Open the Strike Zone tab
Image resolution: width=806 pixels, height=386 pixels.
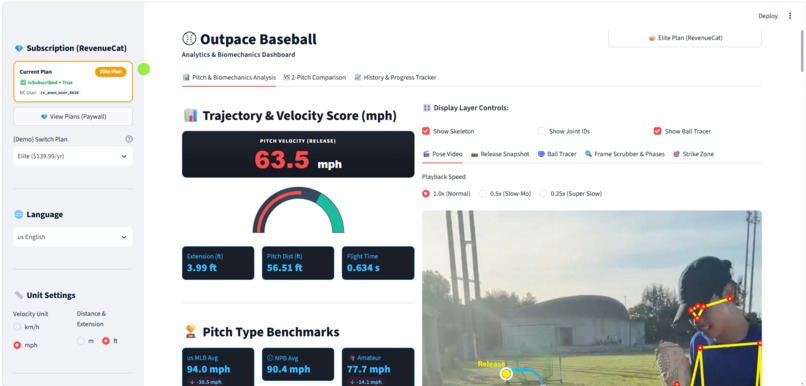click(693, 154)
